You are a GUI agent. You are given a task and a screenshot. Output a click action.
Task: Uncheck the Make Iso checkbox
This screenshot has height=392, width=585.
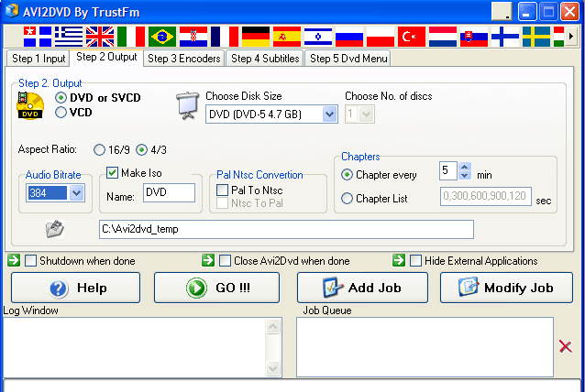click(x=112, y=172)
